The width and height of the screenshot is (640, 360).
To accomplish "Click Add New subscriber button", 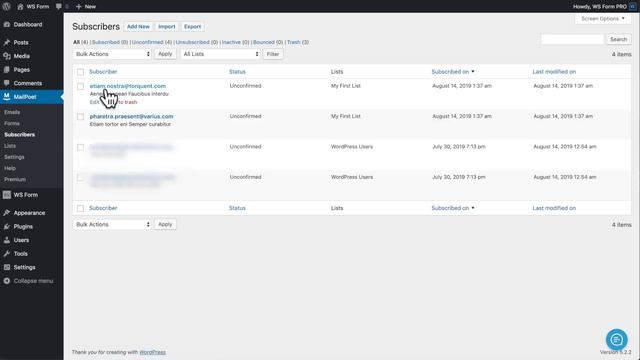I will (138, 27).
